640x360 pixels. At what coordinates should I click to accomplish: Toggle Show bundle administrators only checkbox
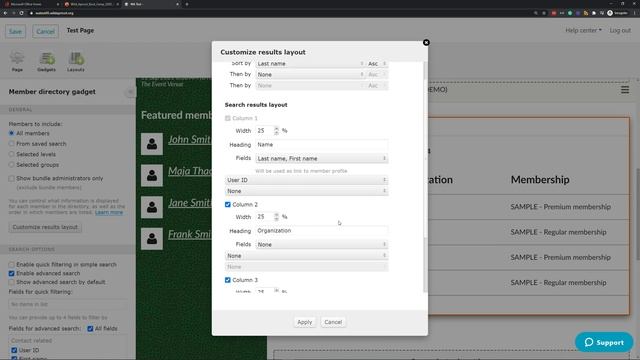pos(11,178)
